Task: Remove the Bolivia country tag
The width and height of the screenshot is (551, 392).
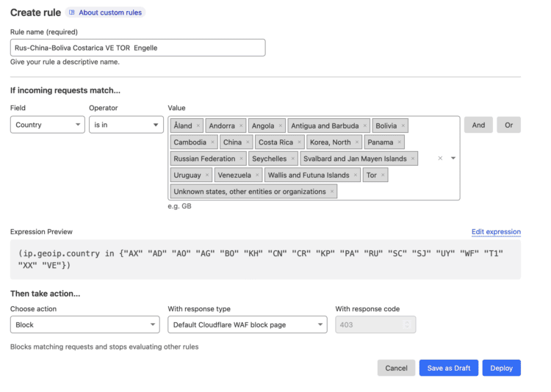Action: point(403,126)
